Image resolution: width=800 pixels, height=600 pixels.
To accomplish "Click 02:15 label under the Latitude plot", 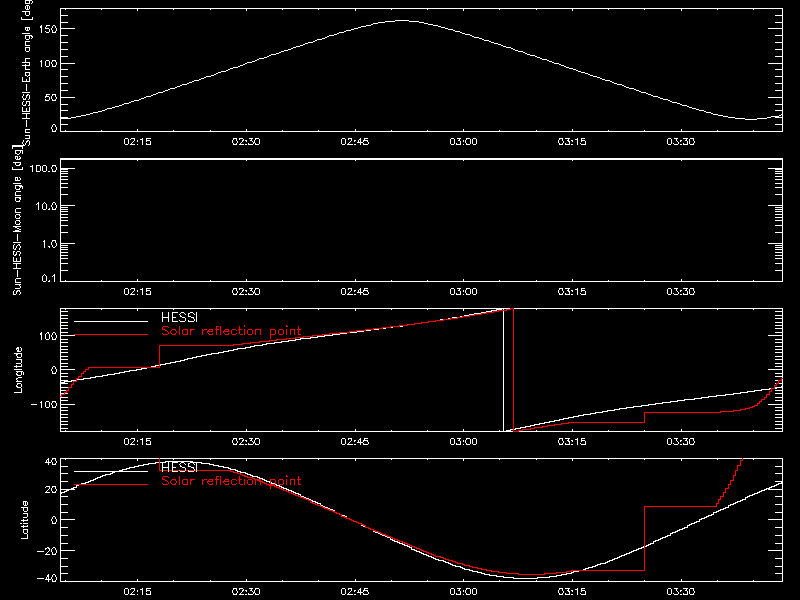I will pyautogui.click(x=137, y=592).
